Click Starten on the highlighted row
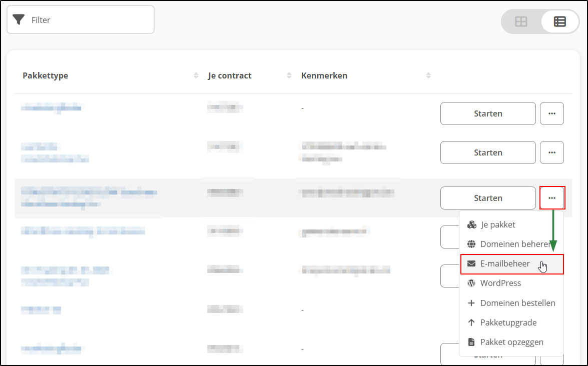The height and width of the screenshot is (366, 588). tap(487, 198)
